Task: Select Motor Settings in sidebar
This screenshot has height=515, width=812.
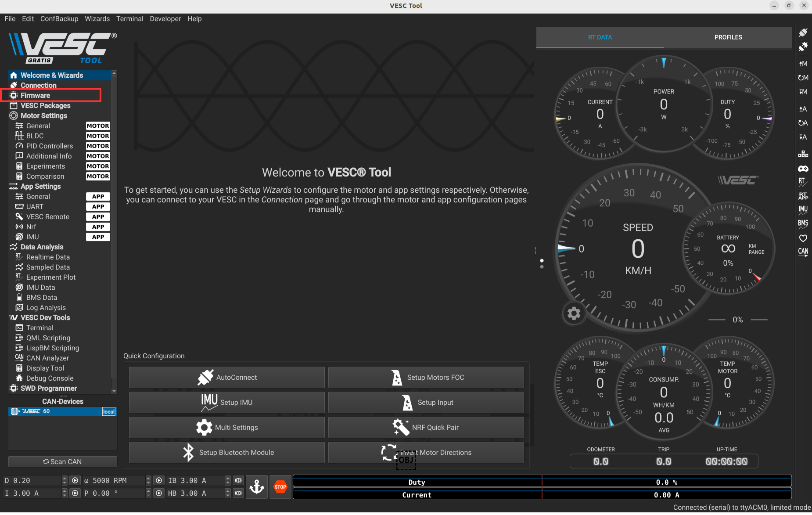Action: click(60, 116)
